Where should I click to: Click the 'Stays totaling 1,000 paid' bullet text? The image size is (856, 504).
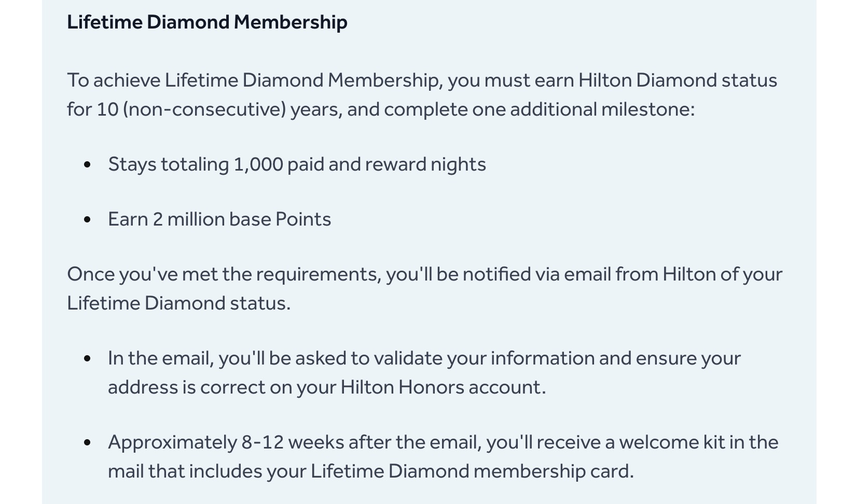point(297,164)
